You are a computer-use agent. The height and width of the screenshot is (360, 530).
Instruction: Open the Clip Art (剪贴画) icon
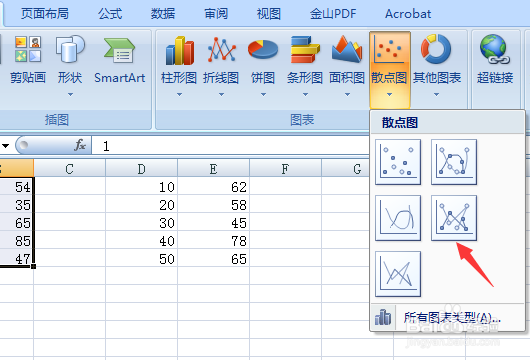pyautogui.click(x=28, y=49)
